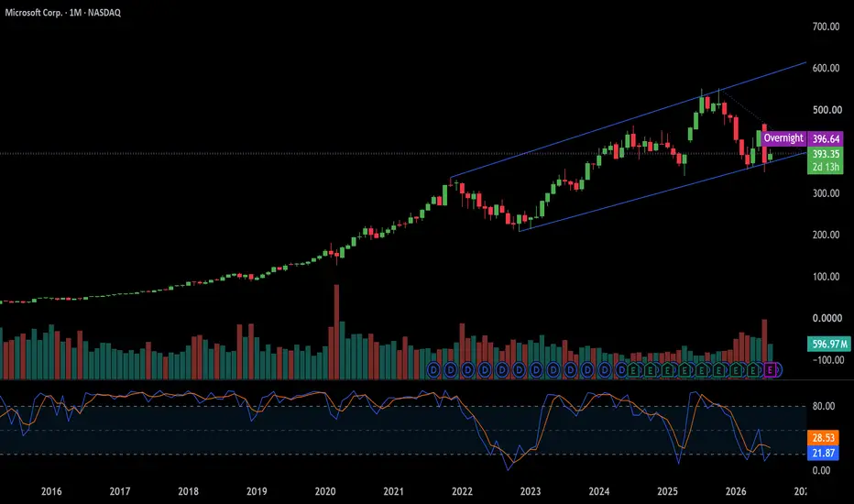854x504 pixels.
Task: Click the 2024 time axis label
Action: 599,491
